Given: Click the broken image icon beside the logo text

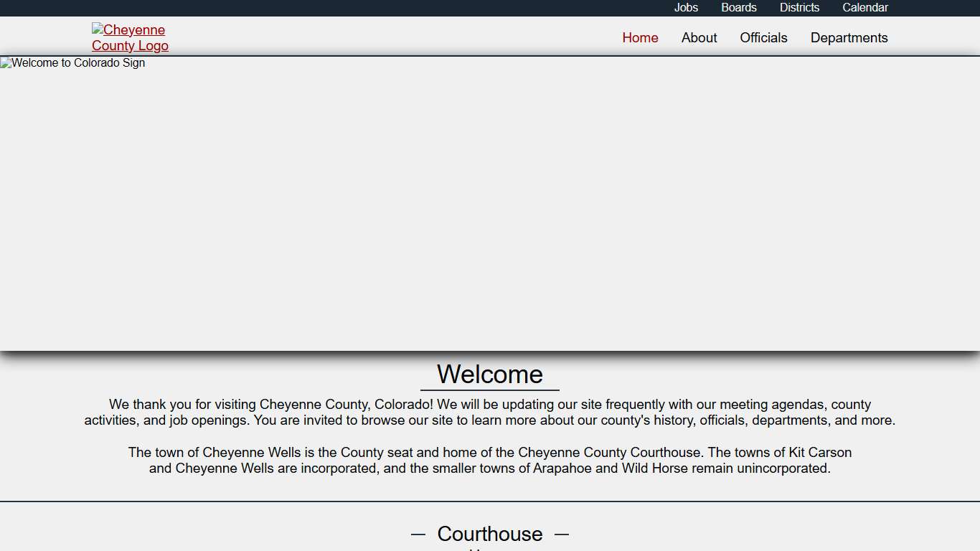Looking at the screenshot, I should click(x=98, y=29).
